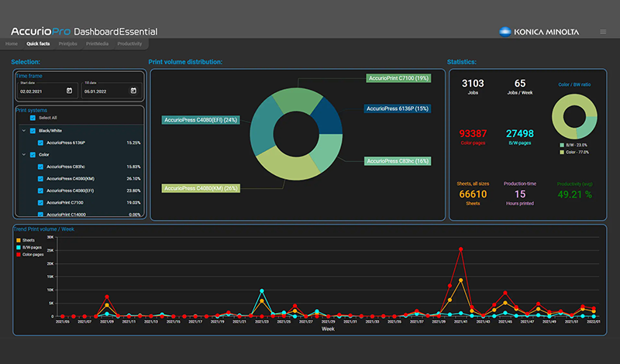This screenshot has width=620, height=364.
Task: Open the Productivity tab
Action: [129, 44]
